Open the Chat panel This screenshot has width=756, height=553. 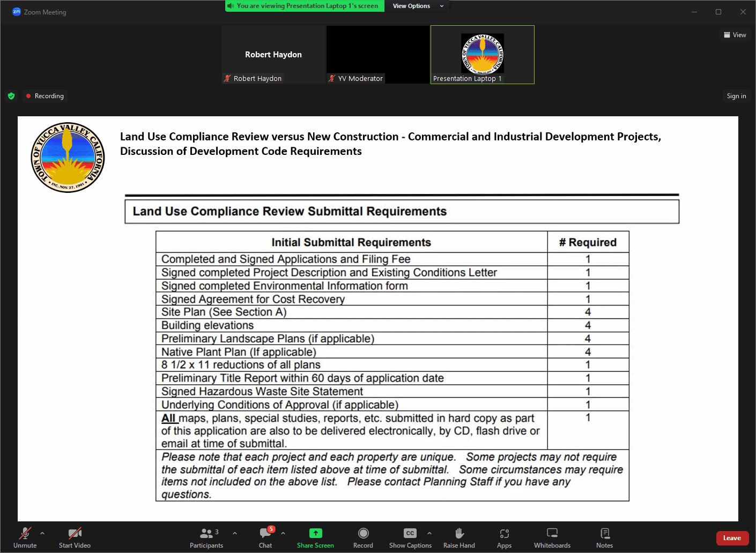[265, 537]
